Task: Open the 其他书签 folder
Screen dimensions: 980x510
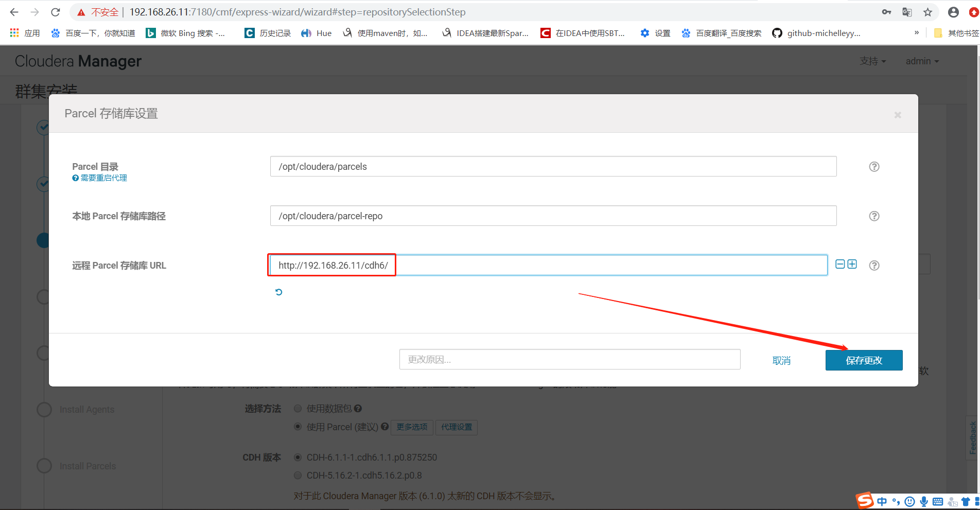Action: pos(956,33)
